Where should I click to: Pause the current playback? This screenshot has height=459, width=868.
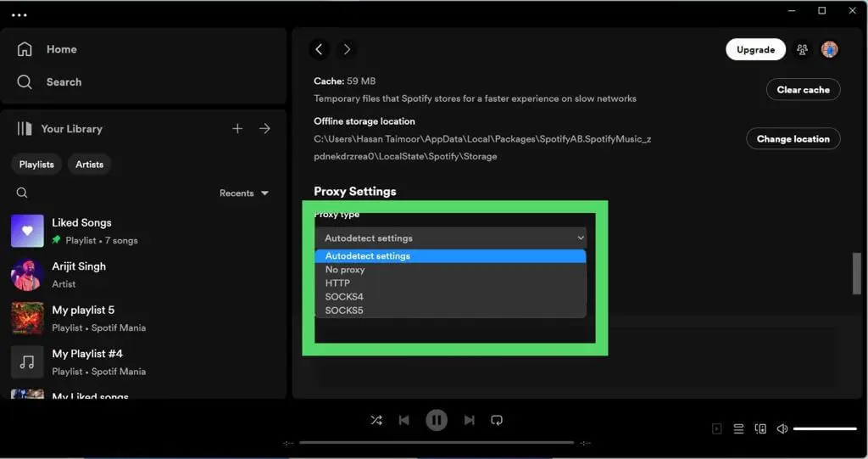click(437, 420)
